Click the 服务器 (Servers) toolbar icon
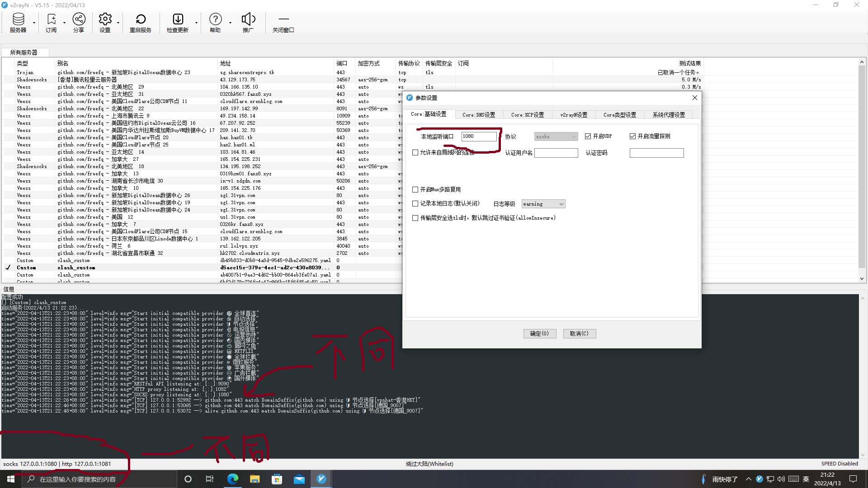Screen dimensions: 868x488 click(18, 23)
